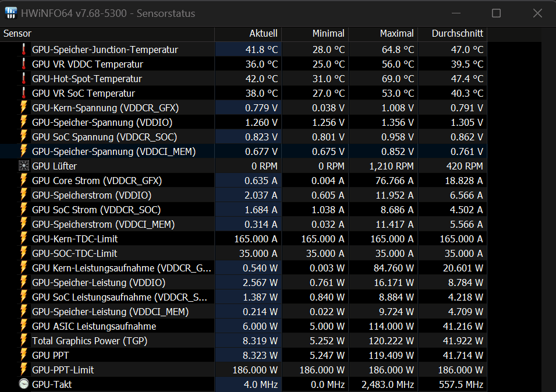Click the Minimal column header
The height and width of the screenshot is (392, 556).
[315, 34]
